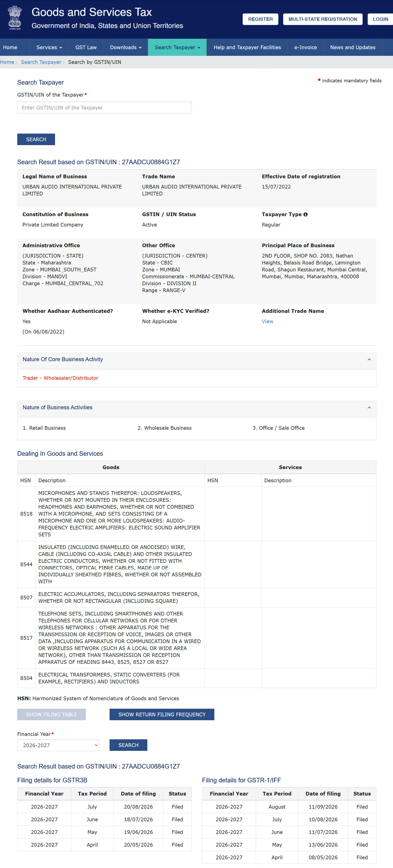Click the REGISTER button
The height and width of the screenshot is (868, 393).
coord(260,19)
